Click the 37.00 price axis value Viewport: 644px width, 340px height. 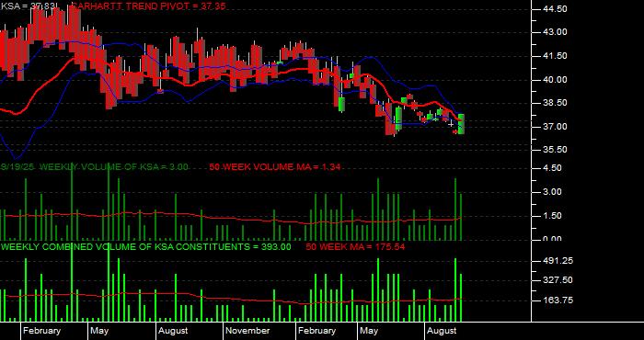[x=555, y=126]
